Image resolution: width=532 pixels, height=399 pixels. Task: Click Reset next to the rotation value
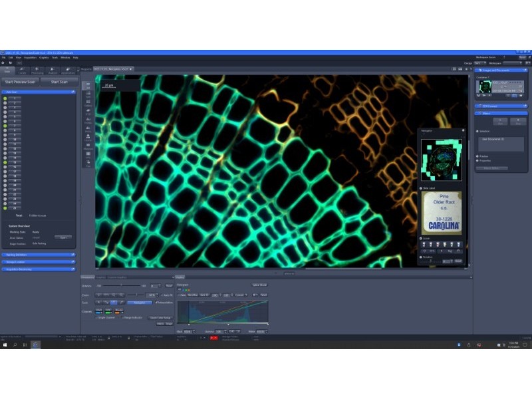pos(169,286)
